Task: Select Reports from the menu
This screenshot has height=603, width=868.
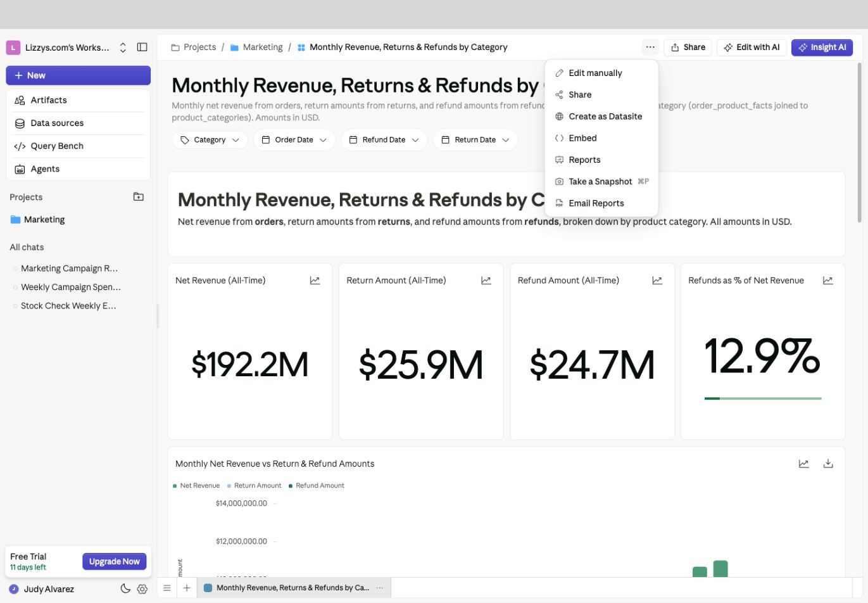Action: pos(601,160)
